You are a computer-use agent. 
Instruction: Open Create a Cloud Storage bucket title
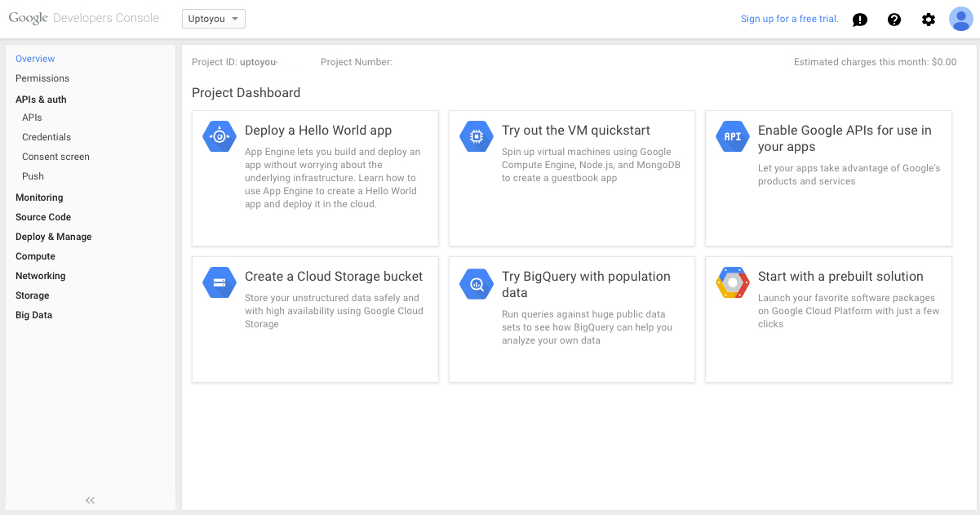(x=334, y=277)
